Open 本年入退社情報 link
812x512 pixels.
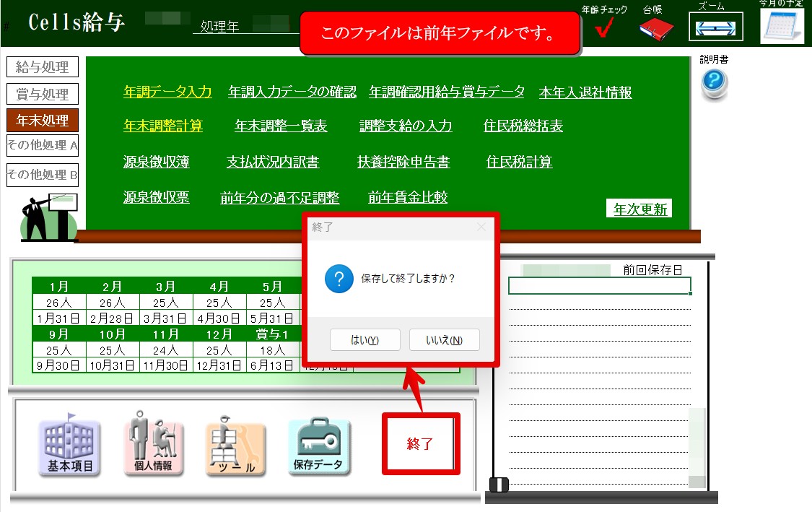pos(585,92)
